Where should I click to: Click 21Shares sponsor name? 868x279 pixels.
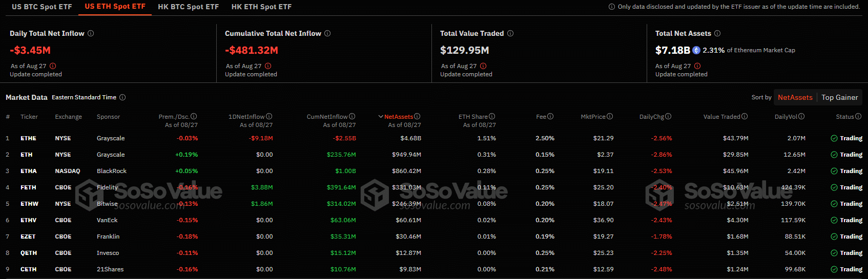(110, 269)
